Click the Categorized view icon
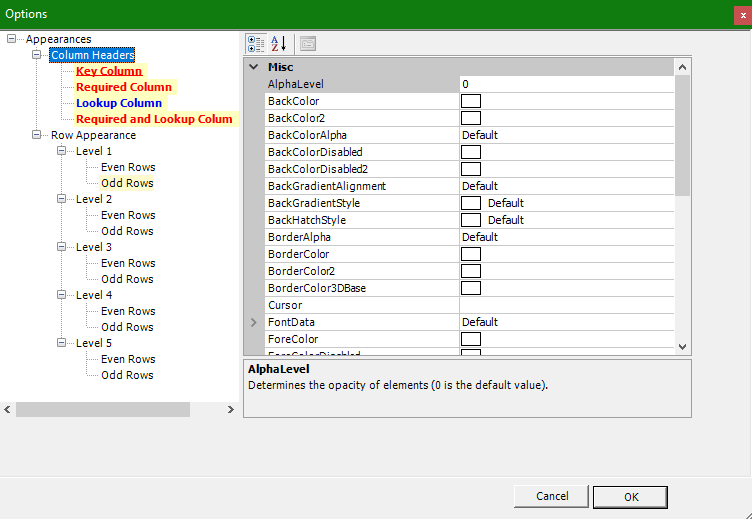 click(255, 44)
